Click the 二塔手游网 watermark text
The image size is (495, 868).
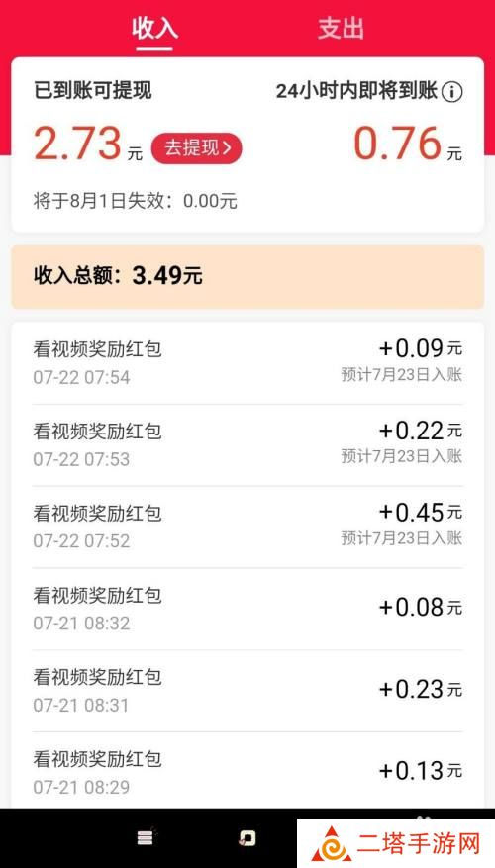tap(419, 845)
